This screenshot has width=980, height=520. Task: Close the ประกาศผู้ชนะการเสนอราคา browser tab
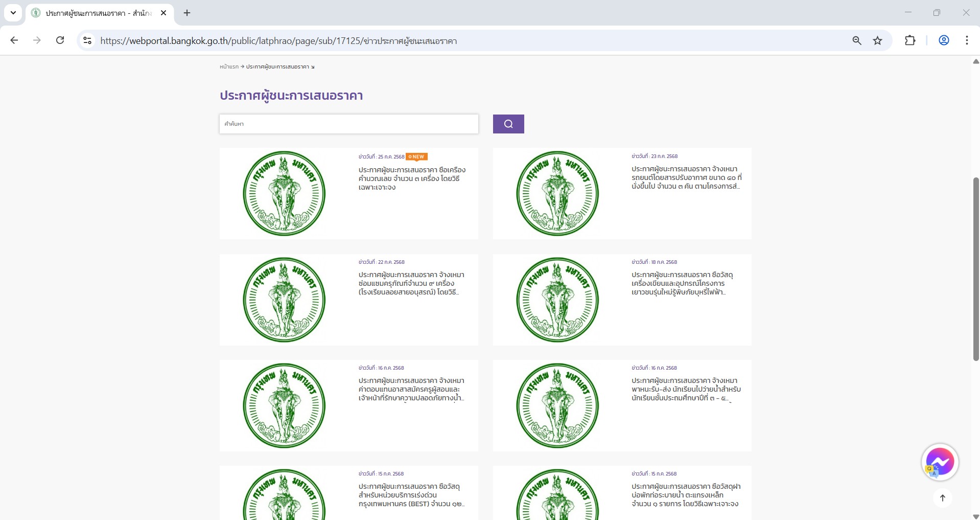(x=164, y=13)
